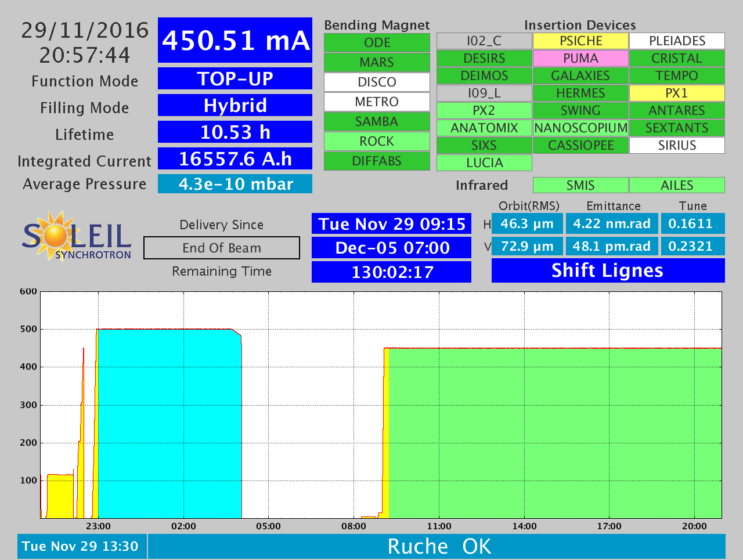Viewport: 743px width, 560px height.
Task: Select the HERMES beamline box
Action: click(580, 93)
